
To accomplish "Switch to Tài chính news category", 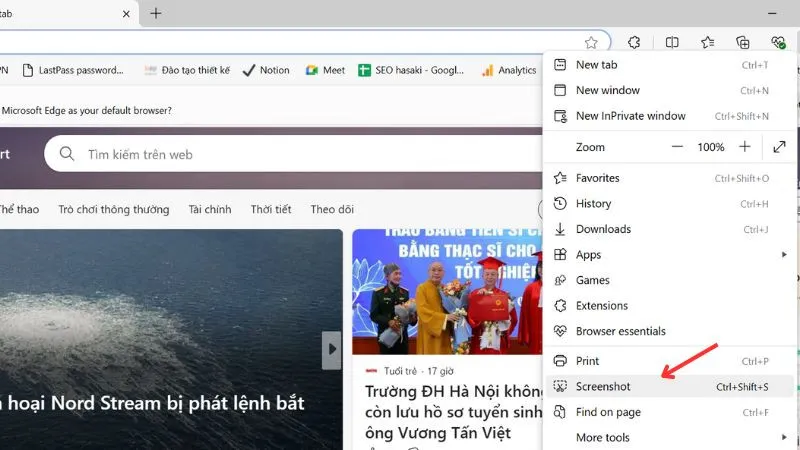I will pyautogui.click(x=210, y=209).
